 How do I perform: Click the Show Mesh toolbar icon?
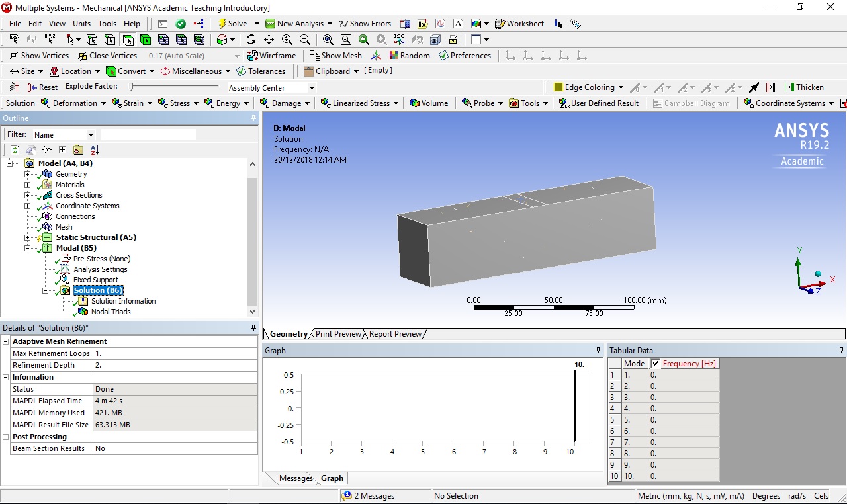click(335, 56)
